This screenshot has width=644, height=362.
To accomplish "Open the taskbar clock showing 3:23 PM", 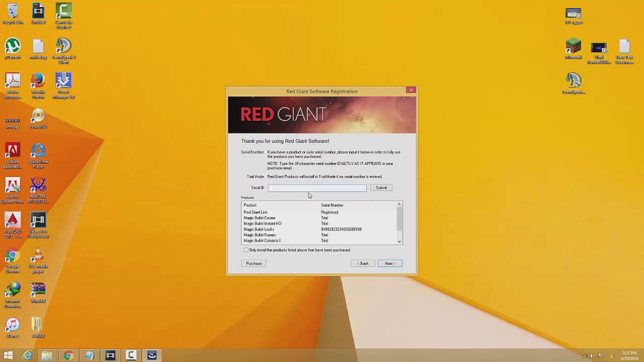I will pos(629,355).
